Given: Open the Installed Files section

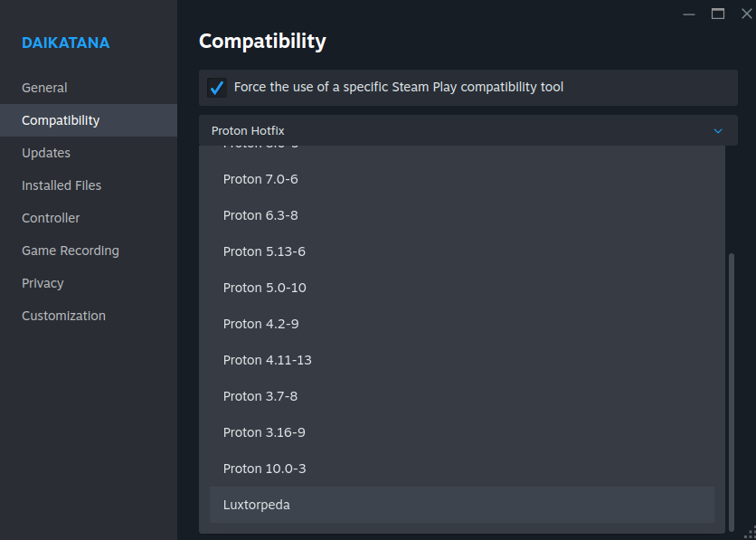Looking at the screenshot, I should [x=61, y=185].
